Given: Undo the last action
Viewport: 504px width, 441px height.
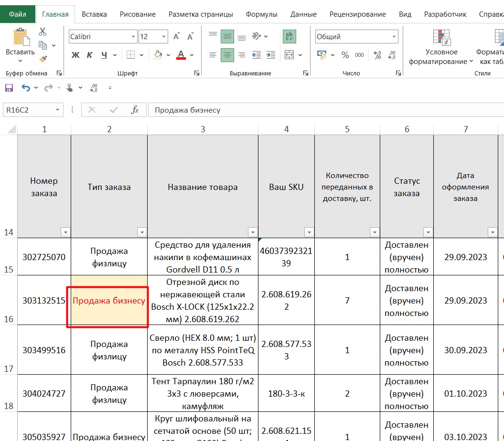Looking at the screenshot, I should 25,88.
